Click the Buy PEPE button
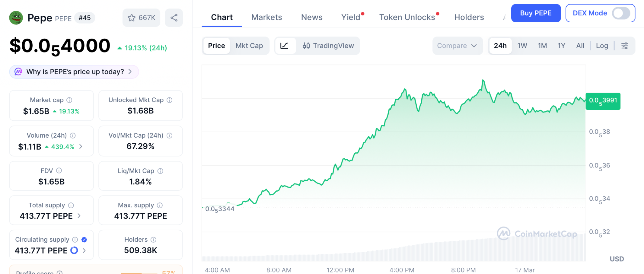The width and height of the screenshot is (644, 274). tap(536, 13)
